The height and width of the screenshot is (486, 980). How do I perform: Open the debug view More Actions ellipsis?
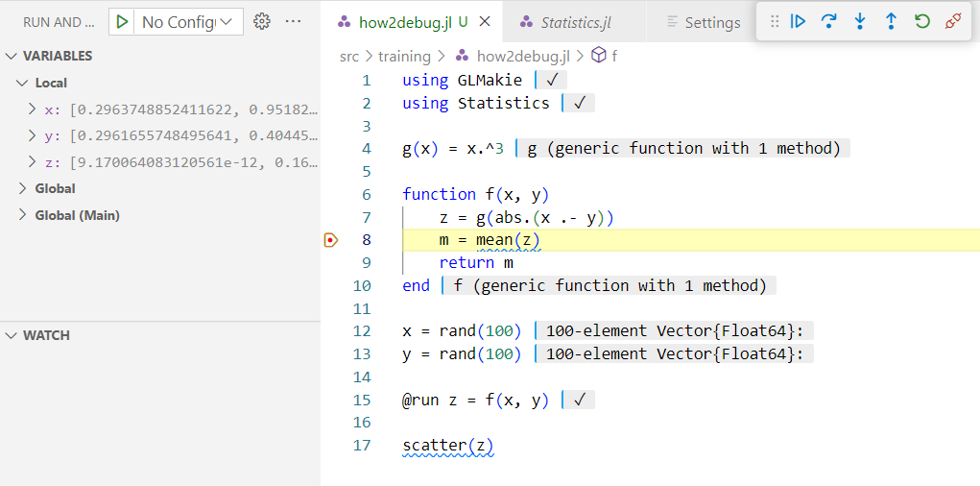click(294, 21)
